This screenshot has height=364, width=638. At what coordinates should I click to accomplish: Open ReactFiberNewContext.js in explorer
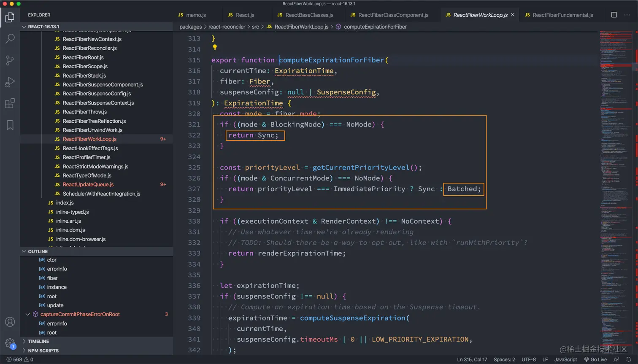pyautogui.click(x=92, y=39)
